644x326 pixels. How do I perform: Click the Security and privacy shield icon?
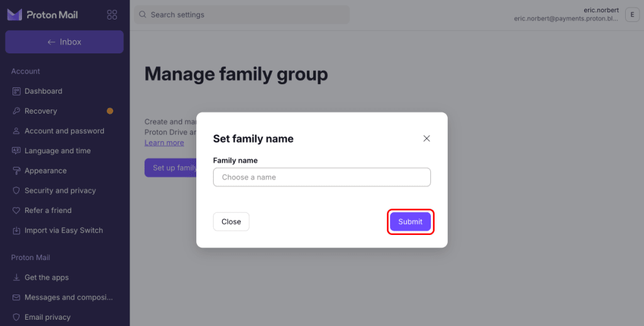click(x=16, y=190)
